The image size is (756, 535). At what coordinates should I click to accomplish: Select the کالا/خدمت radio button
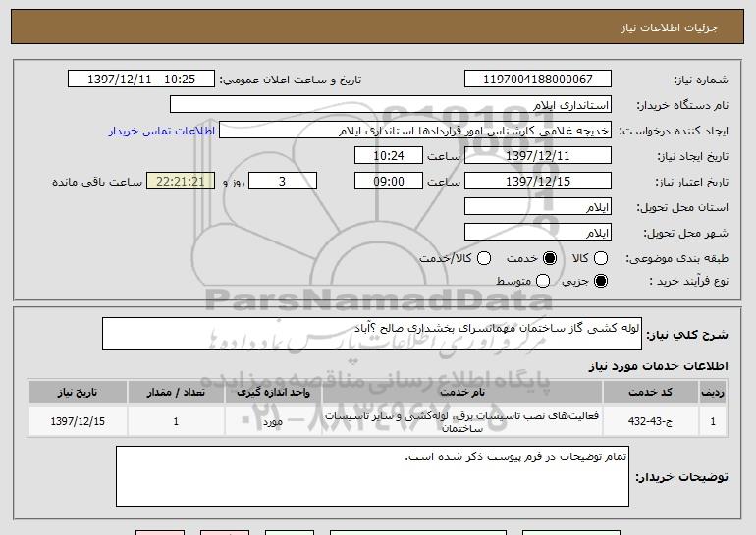click(x=484, y=259)
